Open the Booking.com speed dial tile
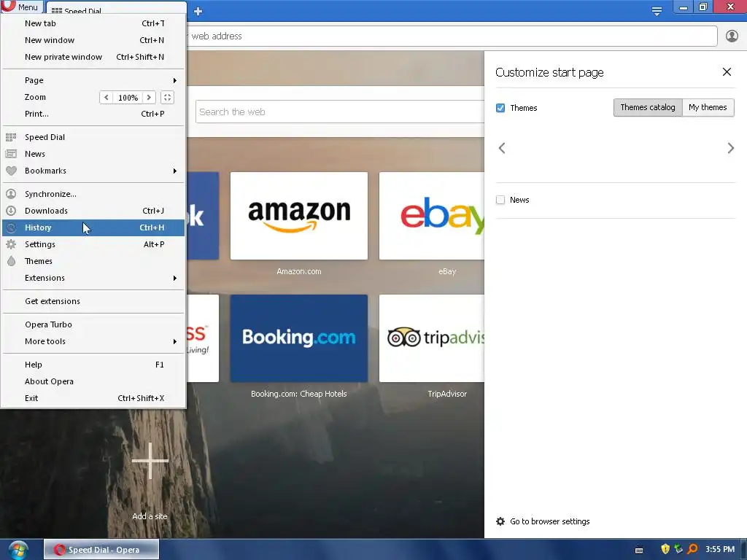 (x=298, y=338)
